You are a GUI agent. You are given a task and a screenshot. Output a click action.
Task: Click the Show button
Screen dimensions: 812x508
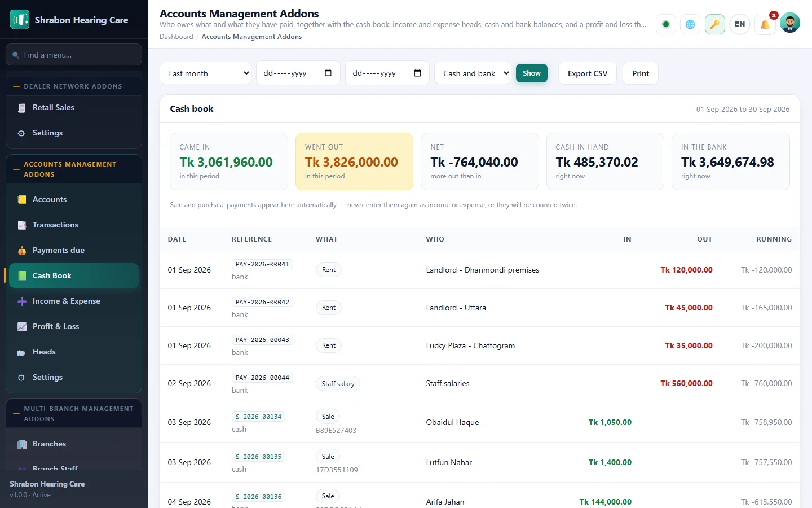click(x=532, y=73)
